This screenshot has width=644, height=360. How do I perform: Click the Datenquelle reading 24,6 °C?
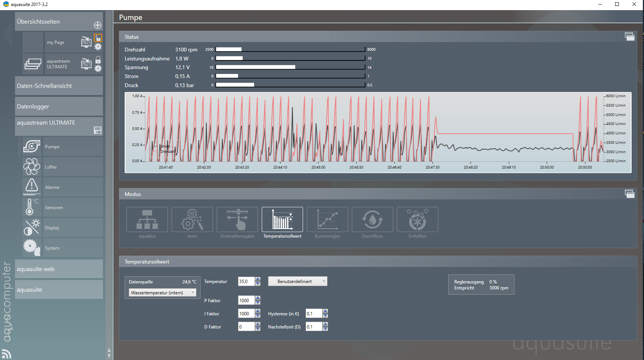pyautogui.click(x=189, y=282)
